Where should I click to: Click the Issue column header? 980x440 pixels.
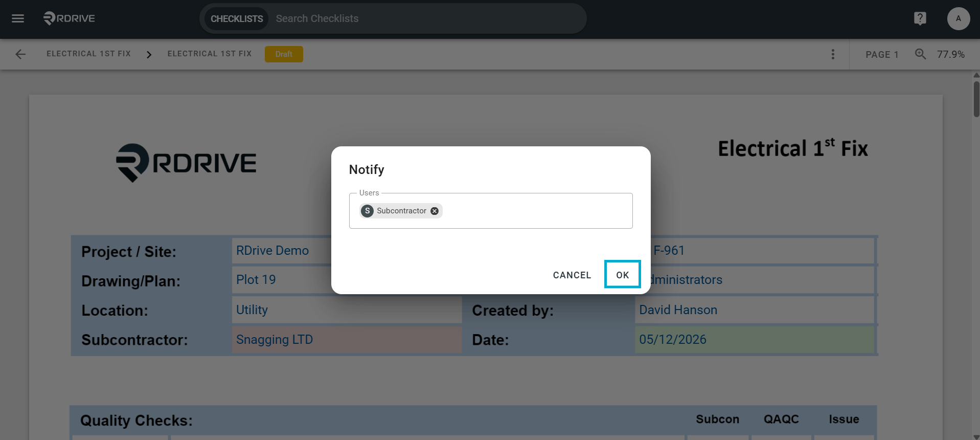coord(844,420)
